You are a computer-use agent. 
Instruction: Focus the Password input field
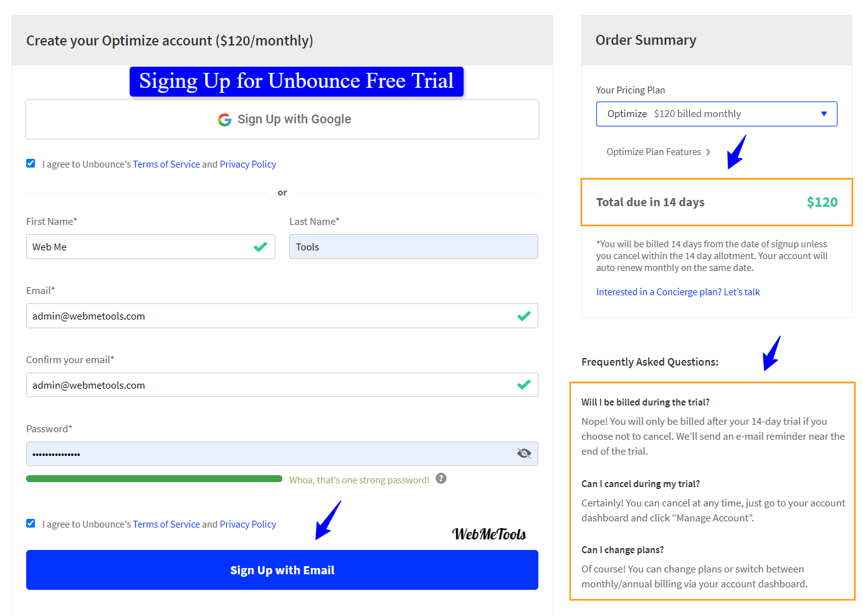[x=282, y=453]
